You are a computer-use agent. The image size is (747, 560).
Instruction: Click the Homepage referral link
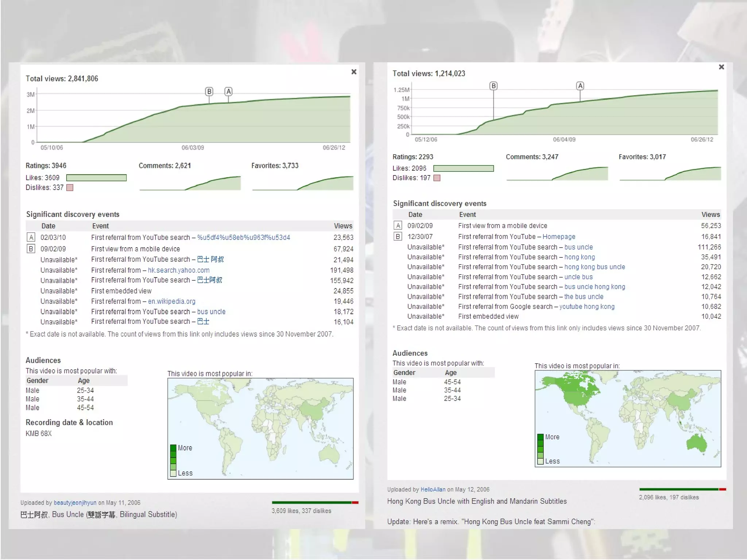558,237
